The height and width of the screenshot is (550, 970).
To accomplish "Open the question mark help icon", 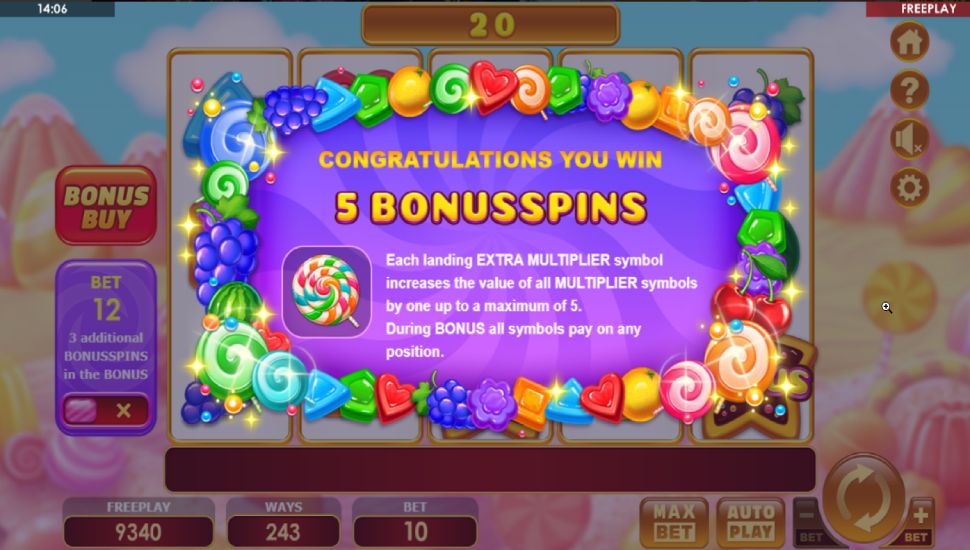I will coord(909,91).
